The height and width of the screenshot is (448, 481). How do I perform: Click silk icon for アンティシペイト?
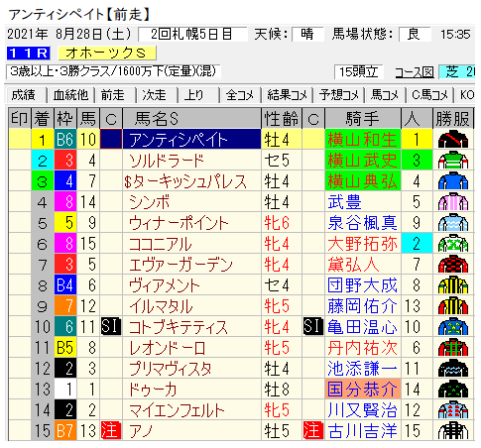[x=453, y=140]
